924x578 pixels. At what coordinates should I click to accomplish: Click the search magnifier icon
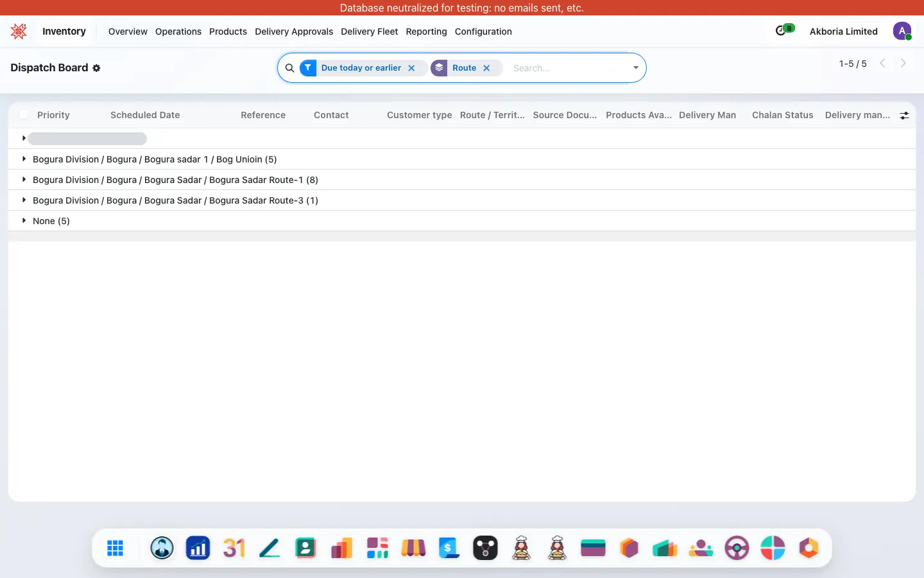click(x=290, y=68)
